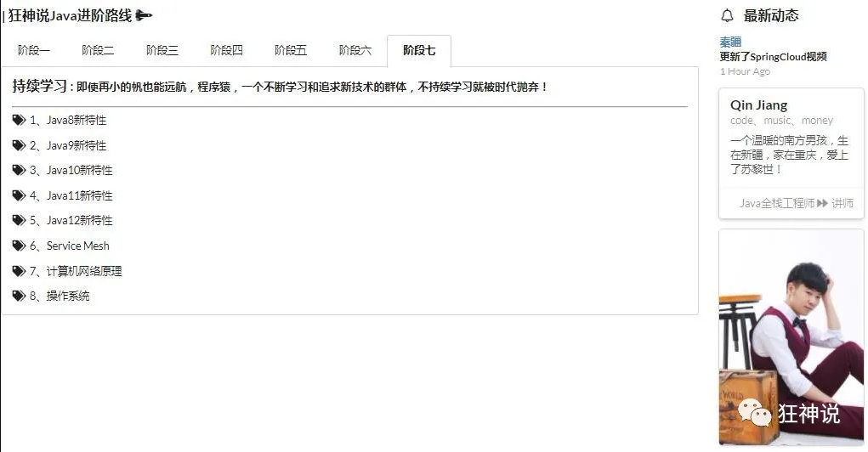Click the tag icon beside 计算机网络原理
The image size is (868, 452).
click(x=19, y=271)
